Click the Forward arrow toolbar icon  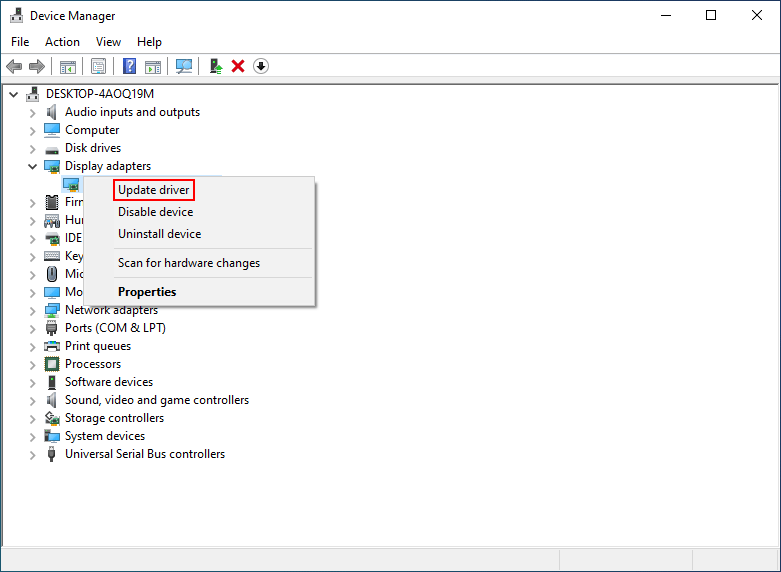[x=37, y=66]
